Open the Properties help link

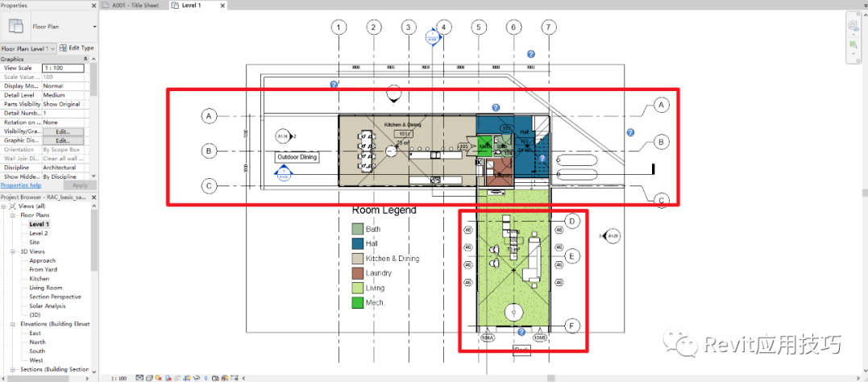click(20, 185)
